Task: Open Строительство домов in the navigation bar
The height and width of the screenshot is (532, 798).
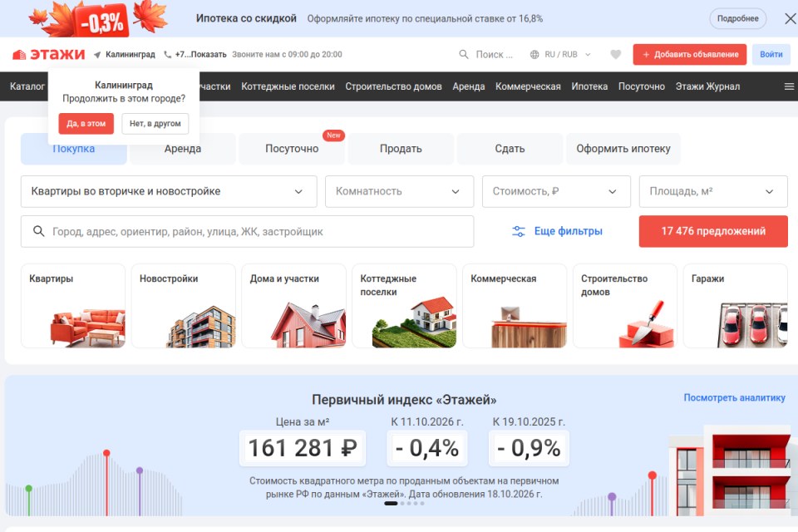Action: click(393, 86)
